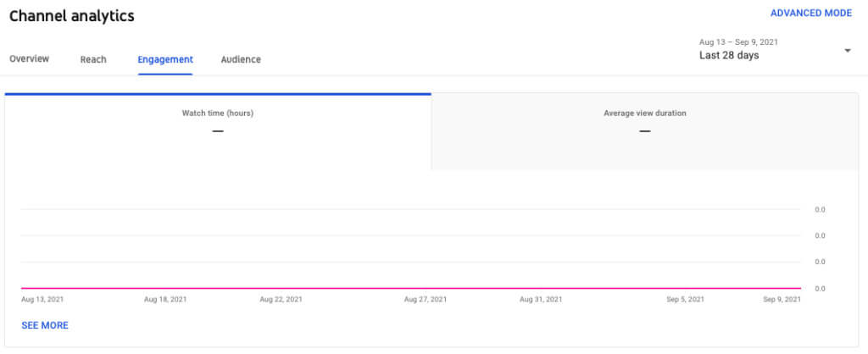Viewport: 868px width, 354px height.
Task: Click the Aug 18, 2021 axis label
Action: click(166, 300)
